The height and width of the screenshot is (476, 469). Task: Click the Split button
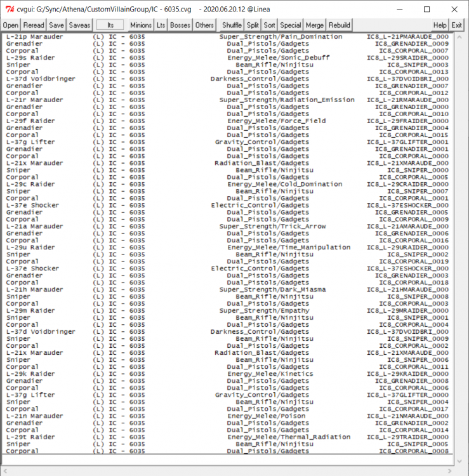pos(253,25)
